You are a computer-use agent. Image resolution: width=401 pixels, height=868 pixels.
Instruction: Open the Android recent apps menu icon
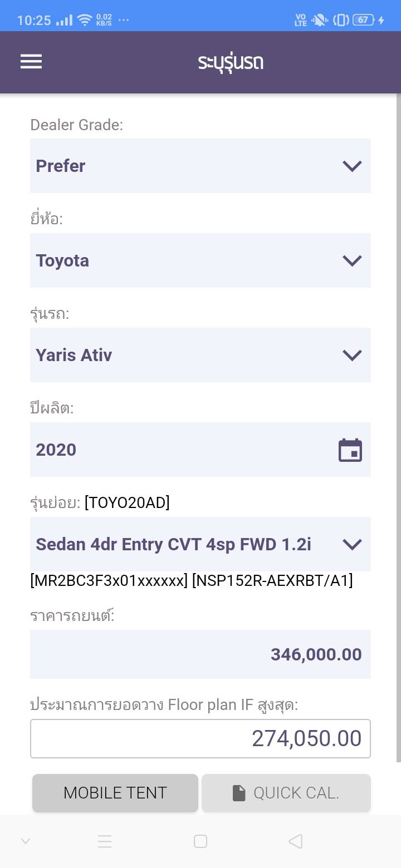click(x=105, y=841)
